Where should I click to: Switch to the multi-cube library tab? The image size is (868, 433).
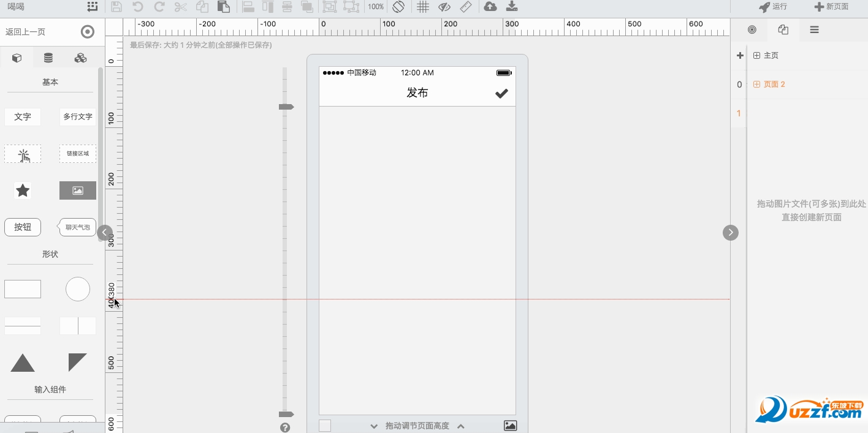point(80,58)
